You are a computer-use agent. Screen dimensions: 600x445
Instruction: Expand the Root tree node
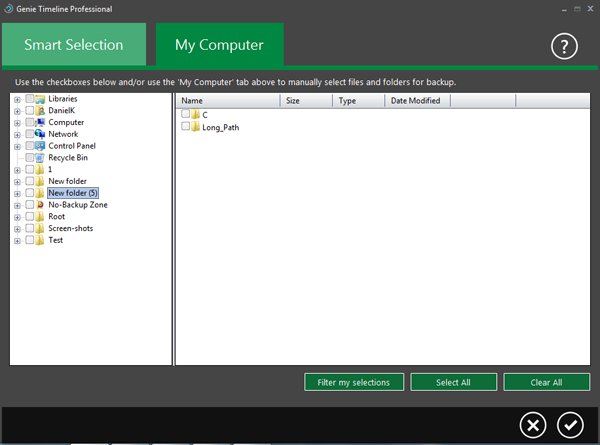[x=17, y=218]
